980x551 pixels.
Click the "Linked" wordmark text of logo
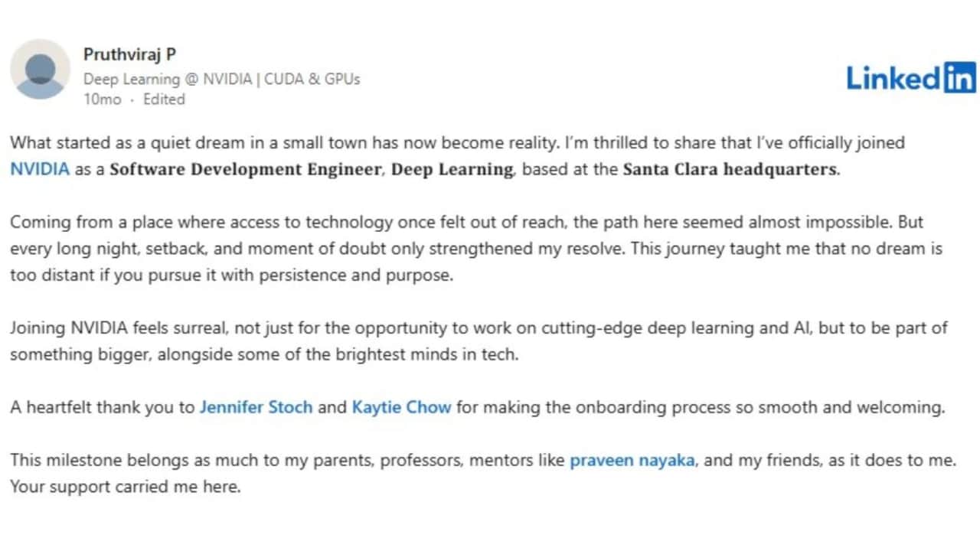(893, 78)
